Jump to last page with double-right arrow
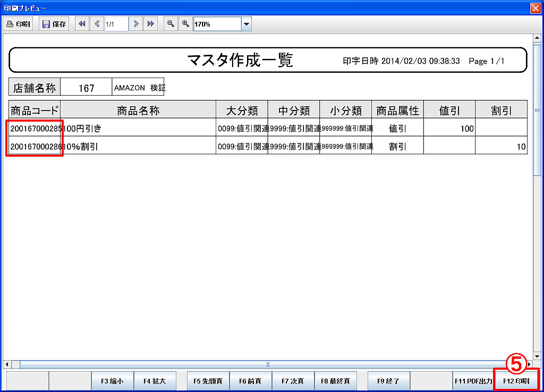 coord(150,24)
